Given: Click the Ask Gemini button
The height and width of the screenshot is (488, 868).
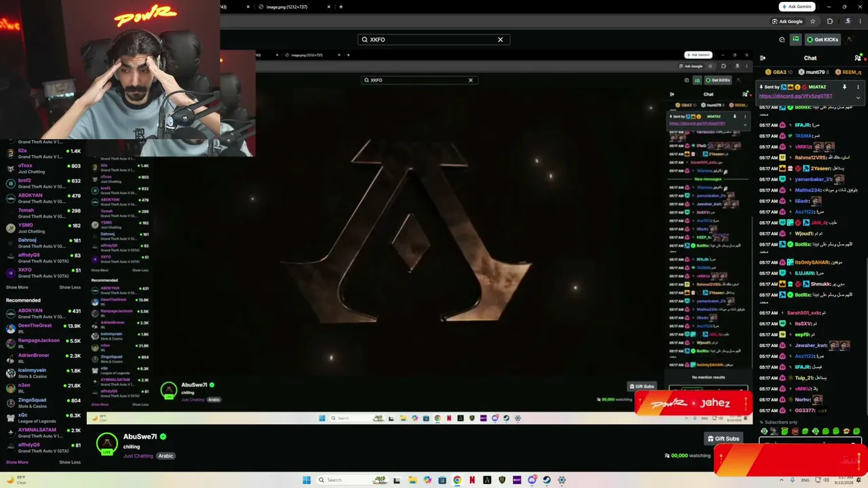Looking at the screenshot, I should click(x=797, y=7).
